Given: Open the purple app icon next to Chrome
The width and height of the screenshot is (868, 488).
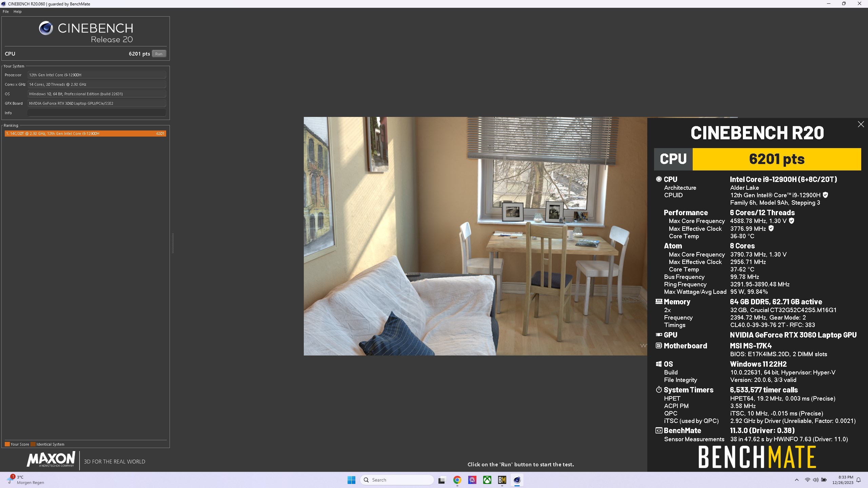Looking at the screenshot, I should [x=472, y=480].
